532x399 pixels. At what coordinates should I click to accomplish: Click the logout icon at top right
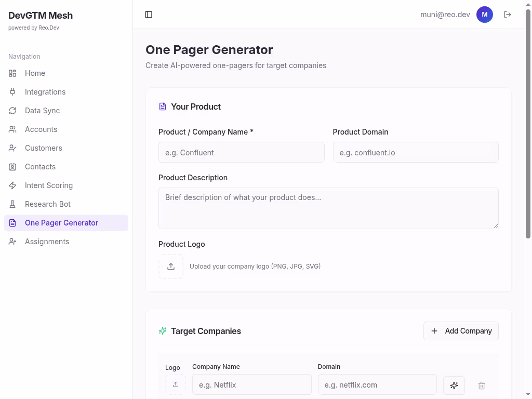[x=507, y=15]
